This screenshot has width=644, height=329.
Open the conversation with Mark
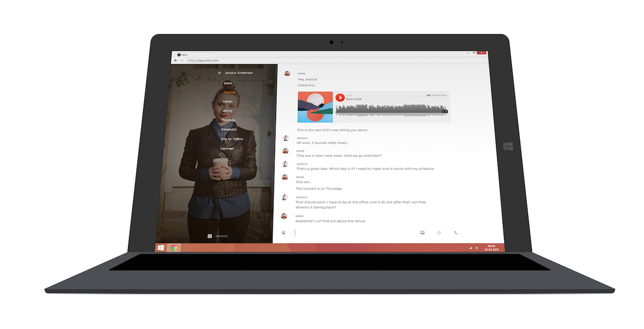click(228, 83)
